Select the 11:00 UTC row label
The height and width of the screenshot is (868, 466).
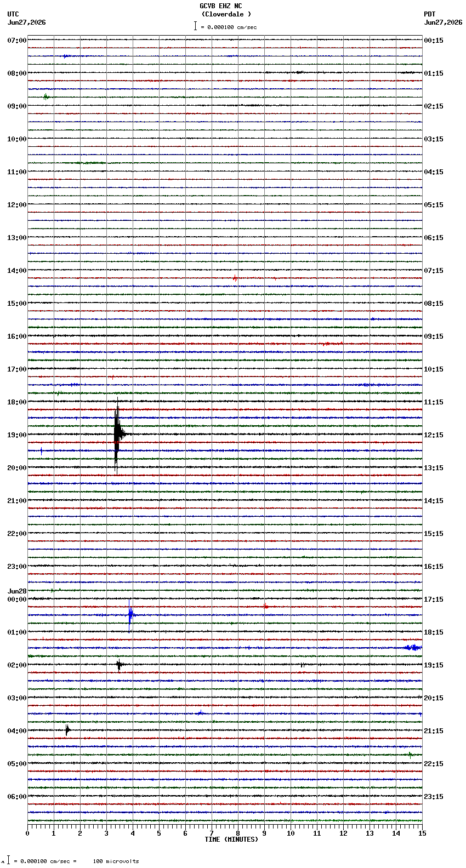pos(17,172)
